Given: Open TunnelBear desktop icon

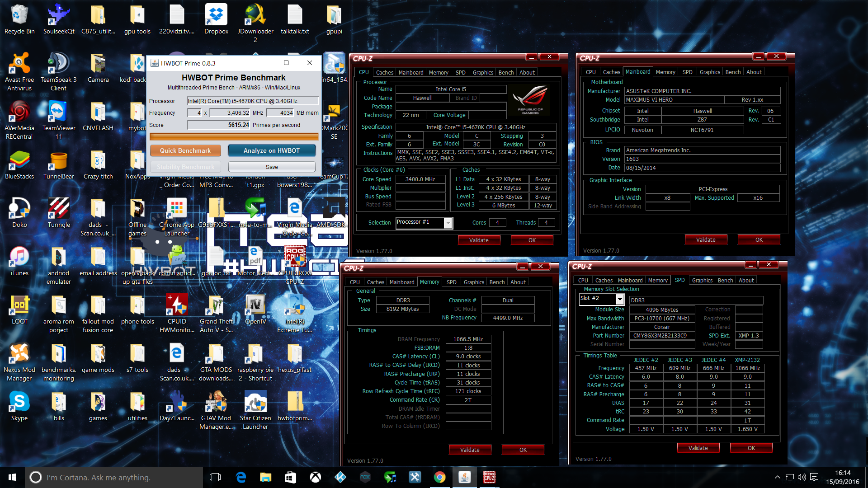Looking at the screenshot, I should (59, 164).
